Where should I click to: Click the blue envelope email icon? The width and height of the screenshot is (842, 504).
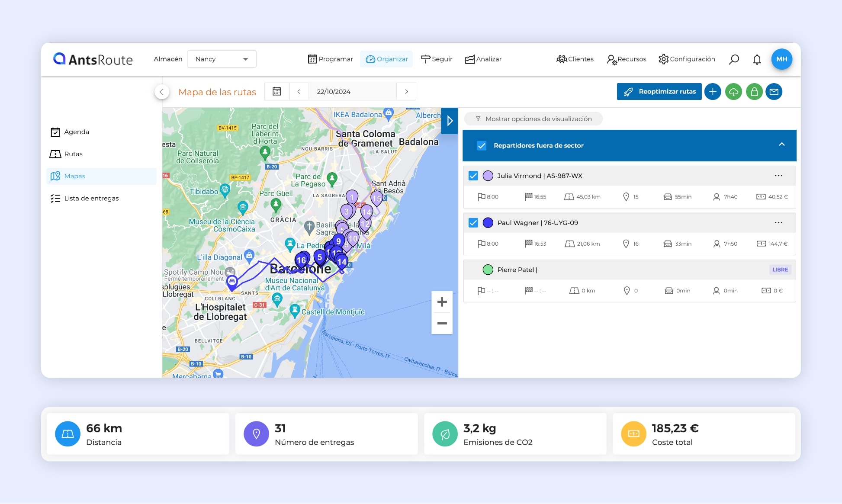(x=774, y=92)
